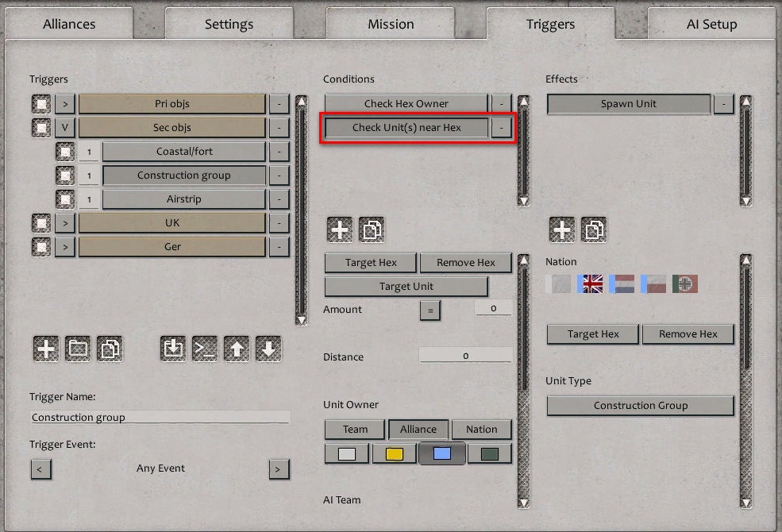Click the Check Hex Owner condition

[405, 102]
